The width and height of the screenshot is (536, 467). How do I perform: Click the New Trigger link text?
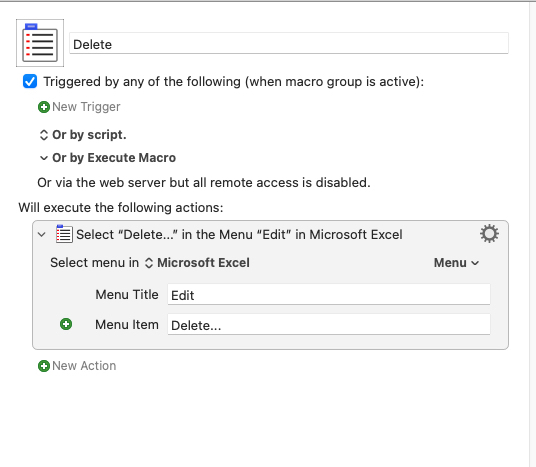[x=86, y=107]
